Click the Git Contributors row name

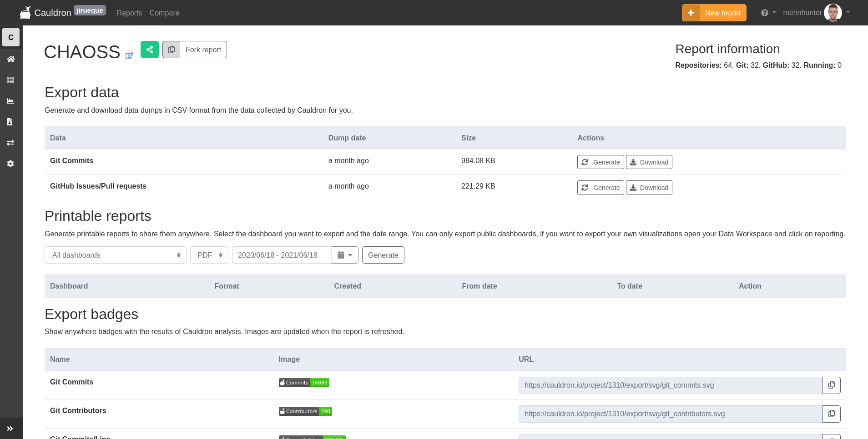click(78, 410)
